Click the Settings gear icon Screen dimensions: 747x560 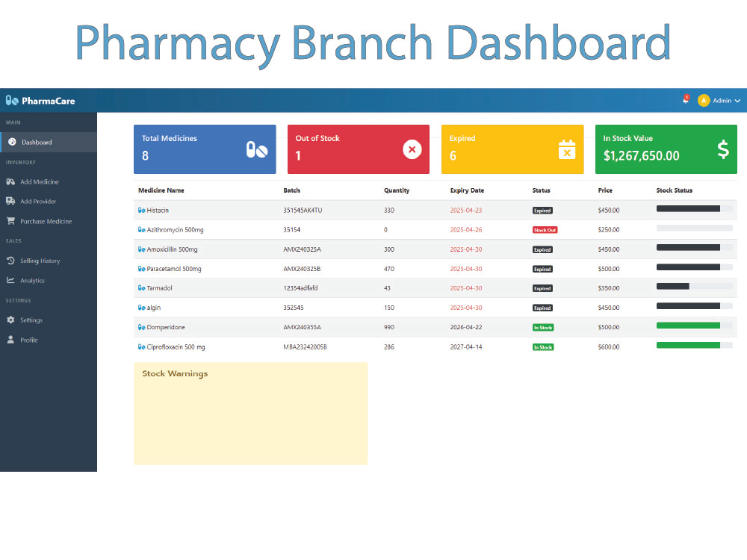[x=10, y=320]
